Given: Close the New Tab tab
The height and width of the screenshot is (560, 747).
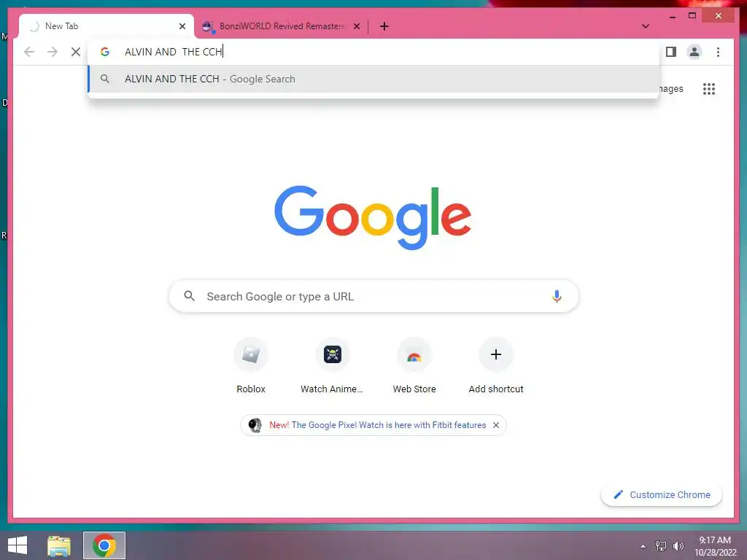Looking at the screenshot, I should [182, 26].
